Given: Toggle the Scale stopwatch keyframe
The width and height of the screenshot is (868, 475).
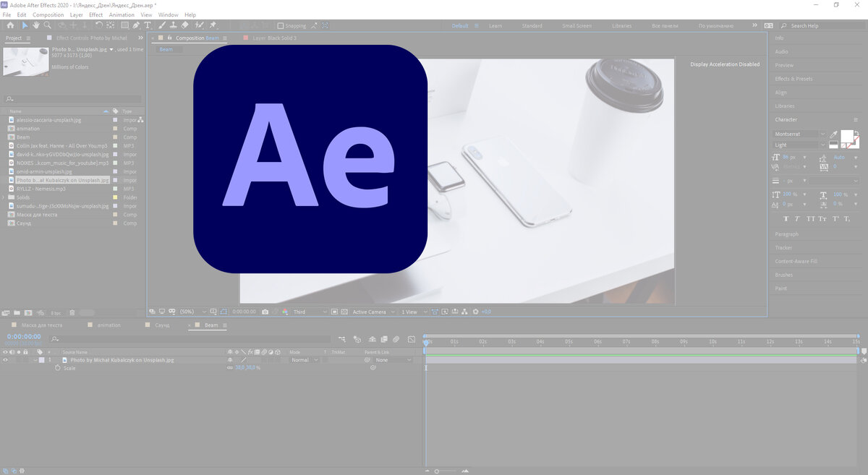Looking at the screenshot, I should [x=58, y=368].
